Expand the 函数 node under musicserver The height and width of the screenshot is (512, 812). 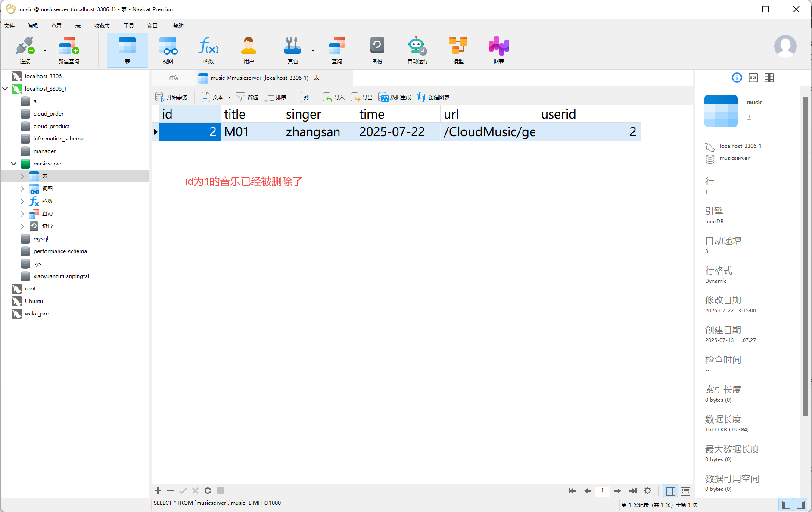point(22,201)
